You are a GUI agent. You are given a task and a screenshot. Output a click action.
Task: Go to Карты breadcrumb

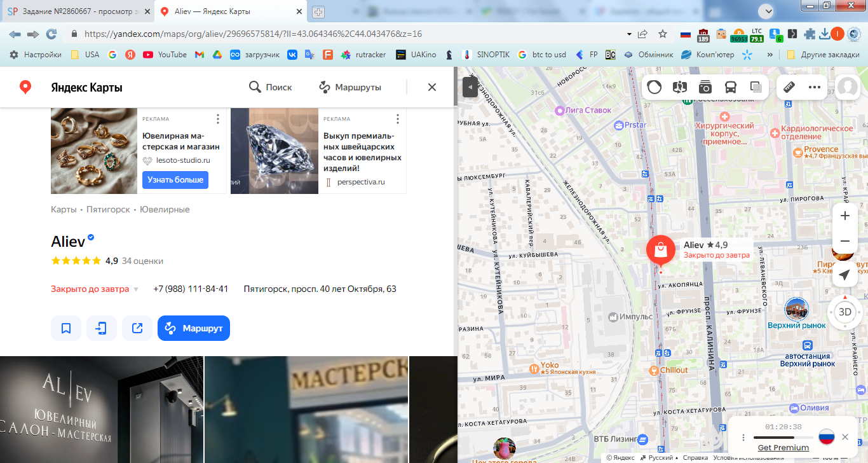pos(64,209)
